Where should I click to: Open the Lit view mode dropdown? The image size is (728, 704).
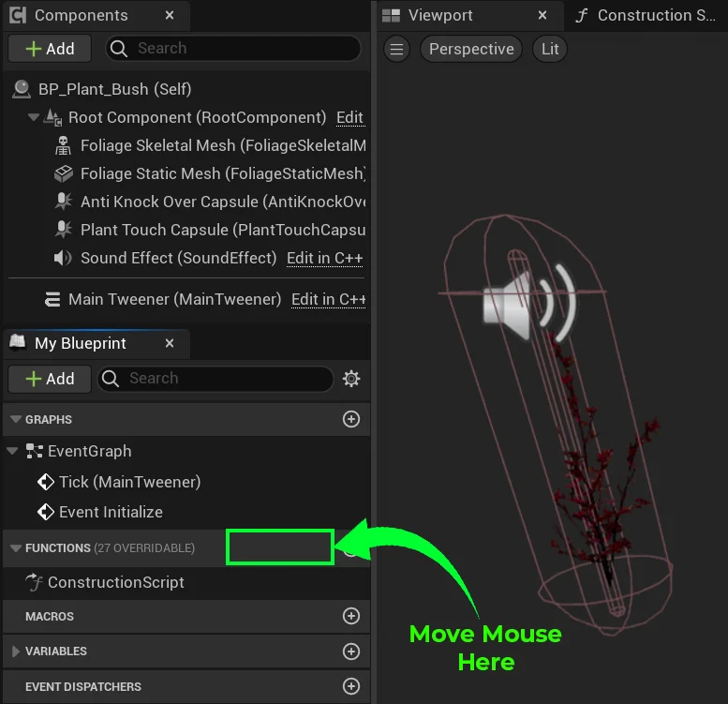click(x=550, y=49)
